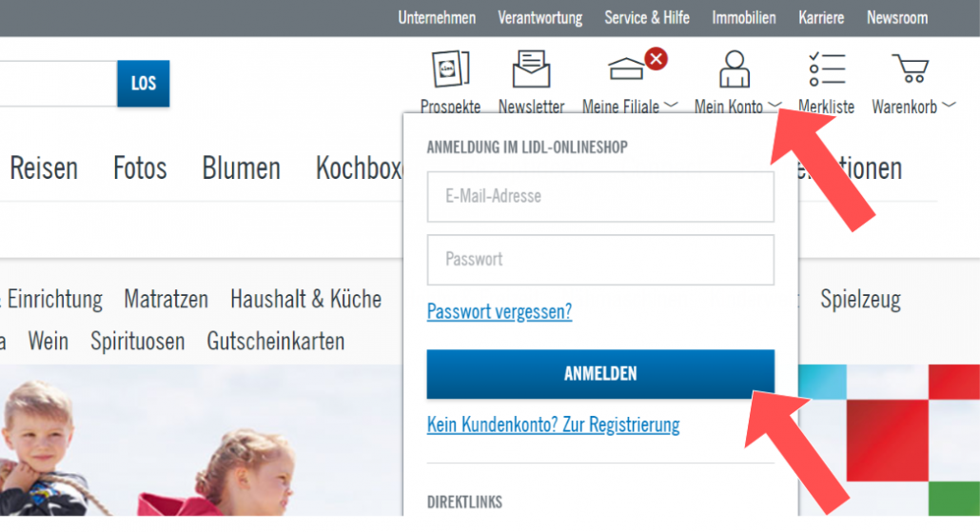Click the Mein Konto person icon
This screenshot has height=532, width=980.
(734, 69)
